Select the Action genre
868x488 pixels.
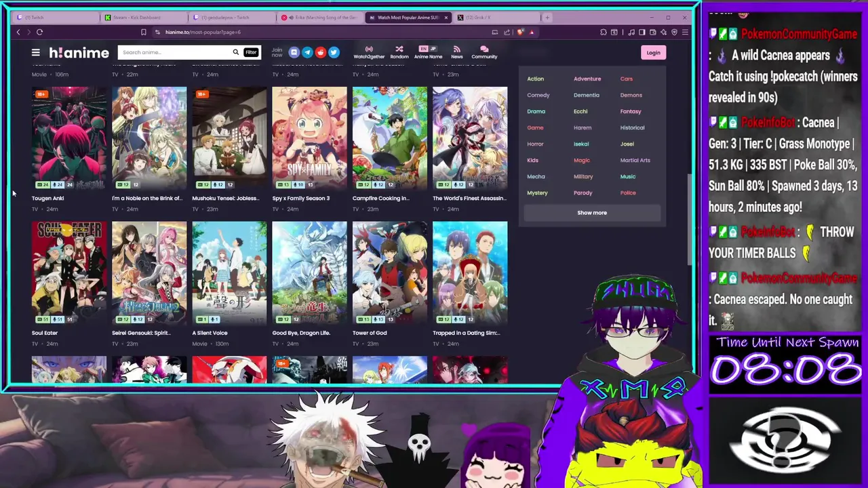point(535,79)
